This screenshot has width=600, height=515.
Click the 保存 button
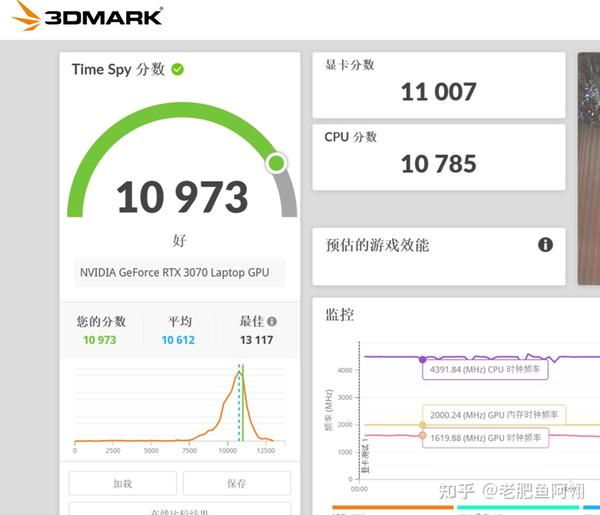pyautogui.click(x=237, y=483)
